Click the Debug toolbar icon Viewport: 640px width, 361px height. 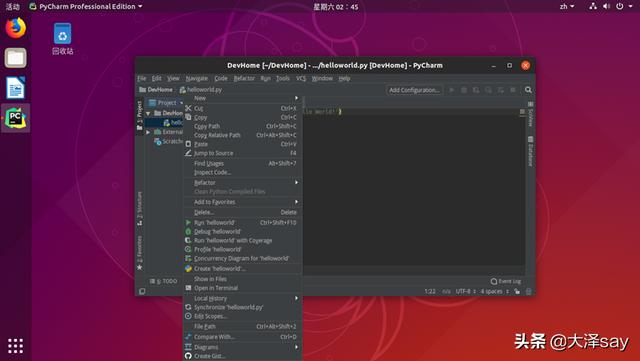pos(464,90)
